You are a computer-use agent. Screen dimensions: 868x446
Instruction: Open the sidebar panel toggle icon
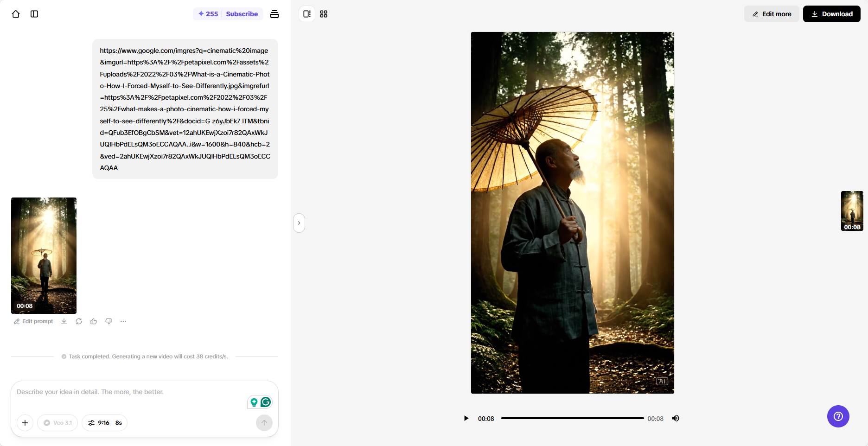[34, 14]
